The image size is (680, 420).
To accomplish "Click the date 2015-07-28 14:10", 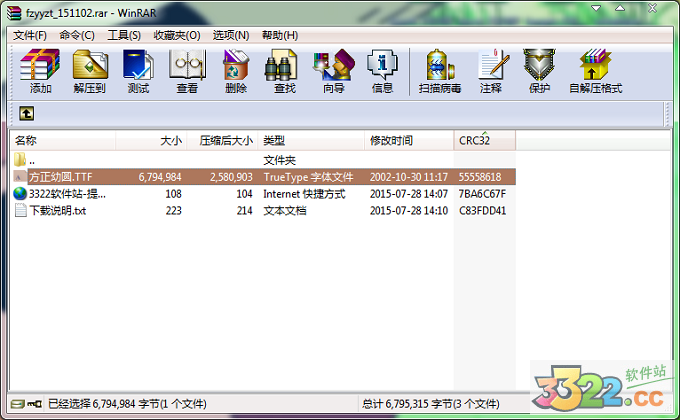I will tap(409, 211).
